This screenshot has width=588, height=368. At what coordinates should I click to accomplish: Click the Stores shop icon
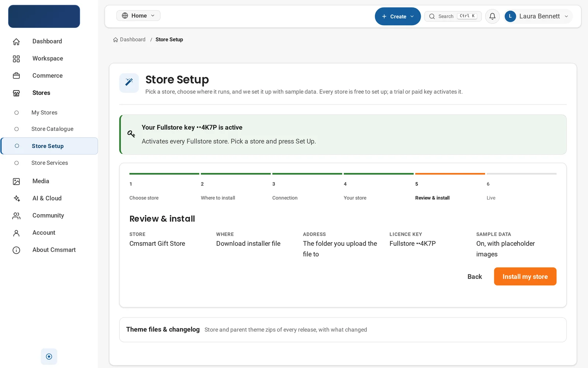click(16, 93)
